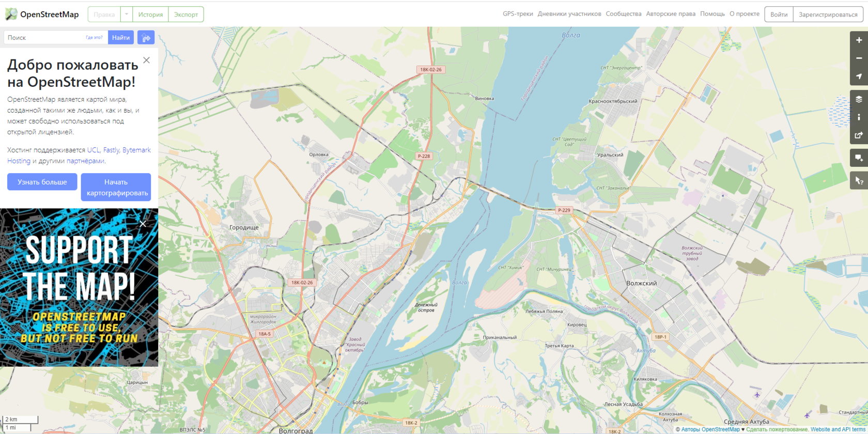Screen dimensions: 868x434
Task: Open О проекте menu item
Action: click(745, 14)
